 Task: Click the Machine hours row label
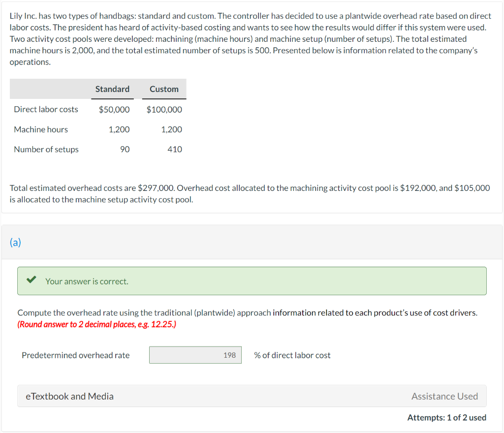tap(41, 129)
